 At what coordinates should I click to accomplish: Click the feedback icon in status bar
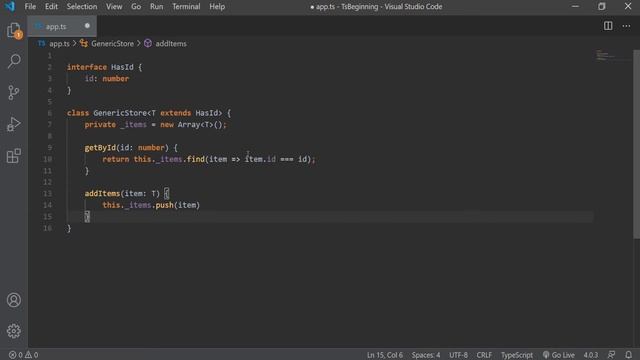[611, 355]
